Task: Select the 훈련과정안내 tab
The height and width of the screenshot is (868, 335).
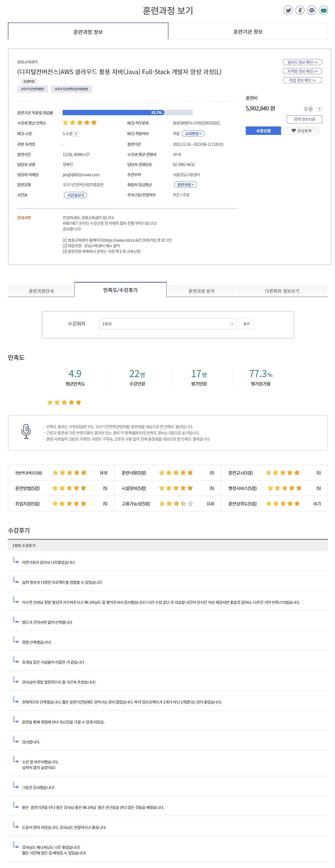Action: click(41, 291)
